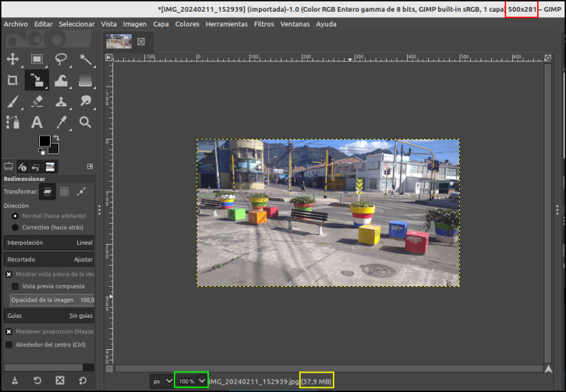566x392 pixels.
Task: Open the Capa menu
Action: point(161,24)
